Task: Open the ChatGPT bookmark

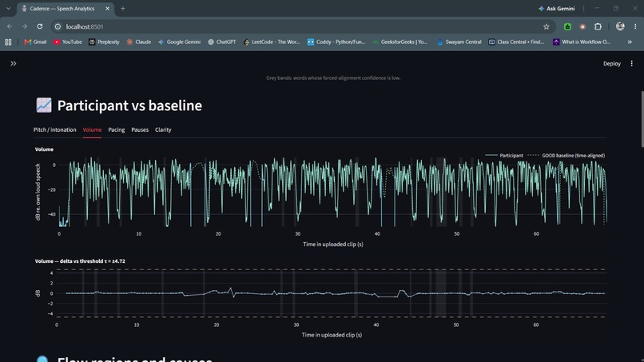Action: (222, 42)
